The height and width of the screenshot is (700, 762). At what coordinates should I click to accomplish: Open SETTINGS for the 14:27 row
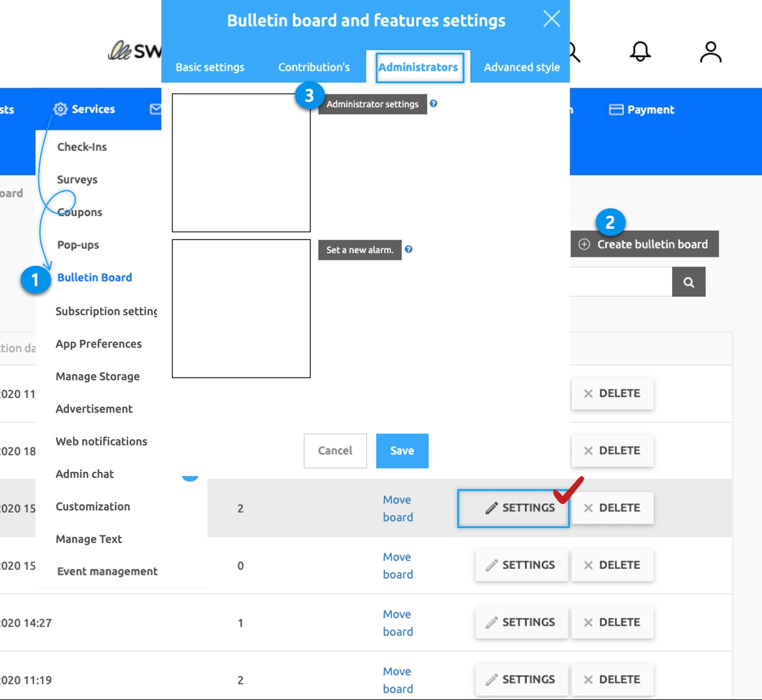521,623
